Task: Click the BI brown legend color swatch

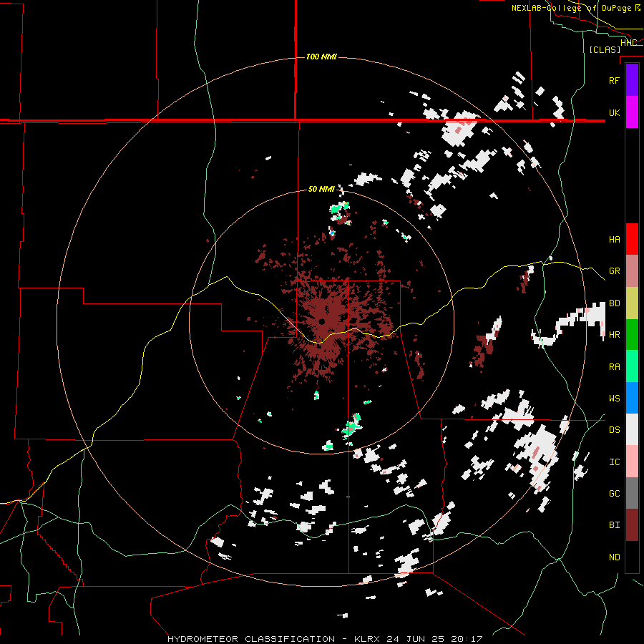Action: (x=632, y=525)
